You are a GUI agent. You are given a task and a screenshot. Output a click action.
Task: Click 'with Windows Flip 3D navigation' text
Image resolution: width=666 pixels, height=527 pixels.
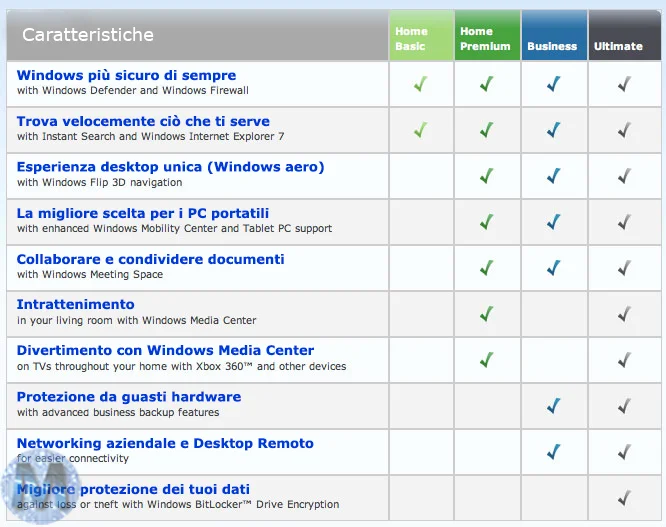99,183
